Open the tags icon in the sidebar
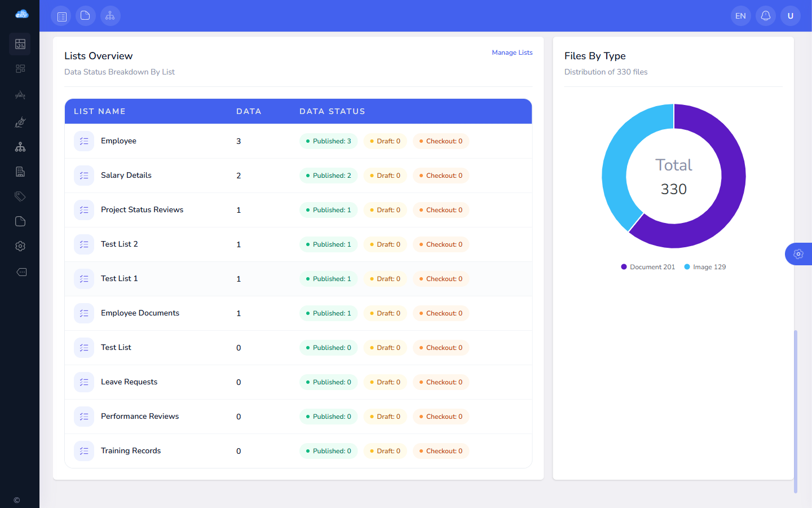Screen dimensions: 812x508 20,196
